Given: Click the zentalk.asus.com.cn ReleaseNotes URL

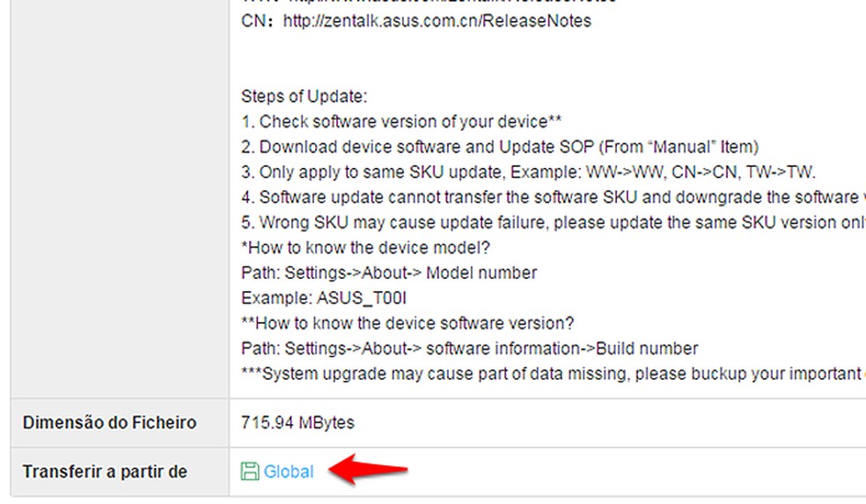Looking at the screenshot, I should click(x=437, y=19).
